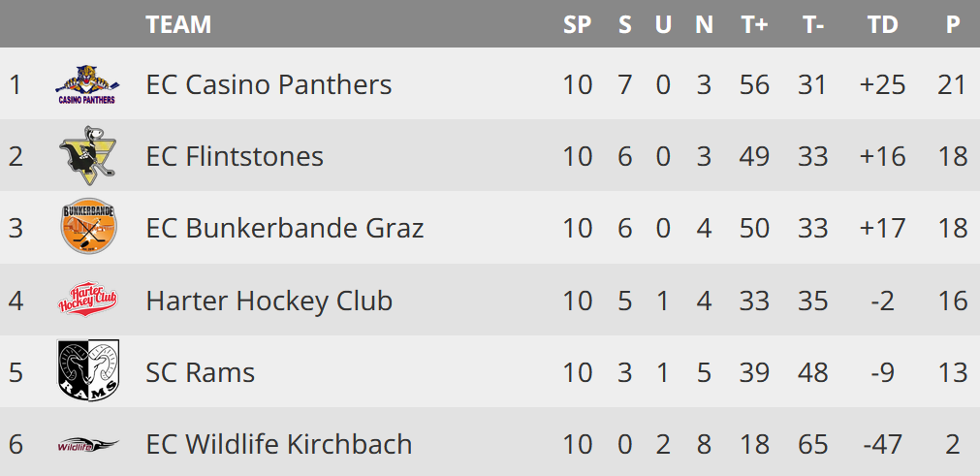980x476 pixels.
Task: Open EC Casino Panthers team name
Action: click(x=269, y=84)
